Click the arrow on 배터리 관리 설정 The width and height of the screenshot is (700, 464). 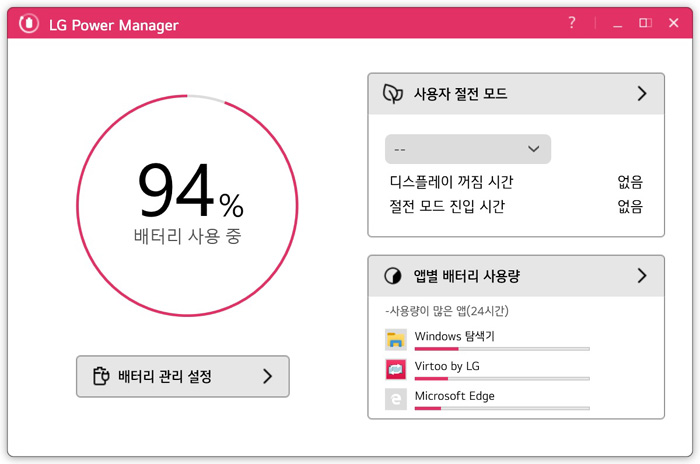(x=267, y=376)
